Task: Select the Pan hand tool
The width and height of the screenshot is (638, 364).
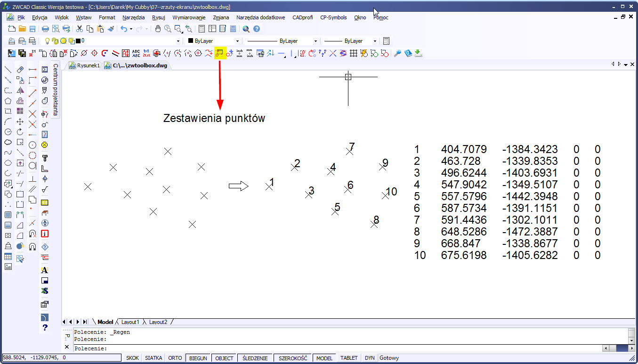Action: tap(158, 29)
